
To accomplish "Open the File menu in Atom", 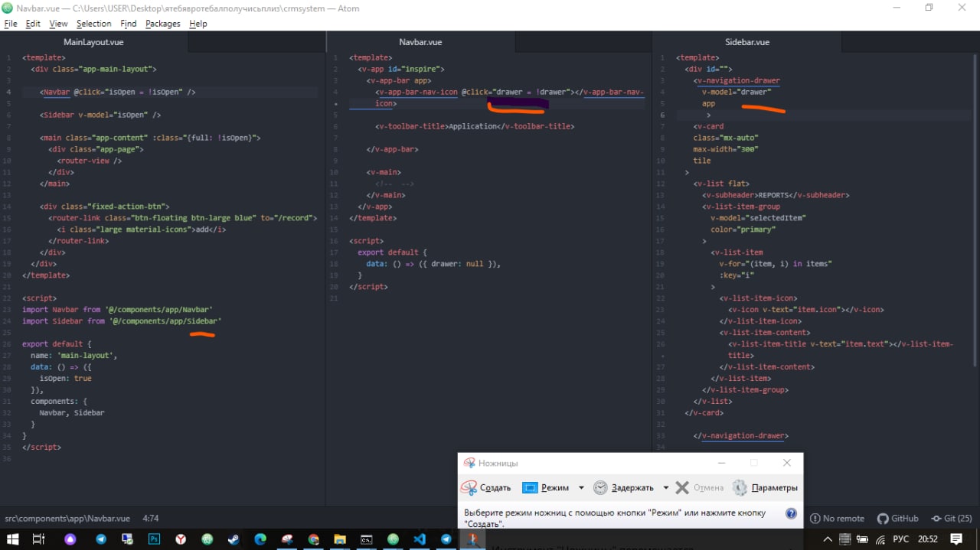I will pos(11,24).
